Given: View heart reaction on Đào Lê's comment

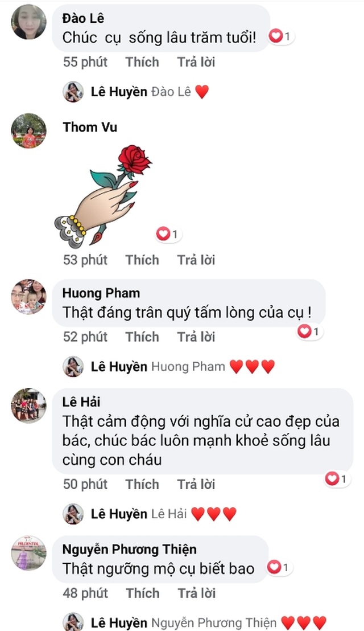Looking at the screenshot, I should 280,36.
